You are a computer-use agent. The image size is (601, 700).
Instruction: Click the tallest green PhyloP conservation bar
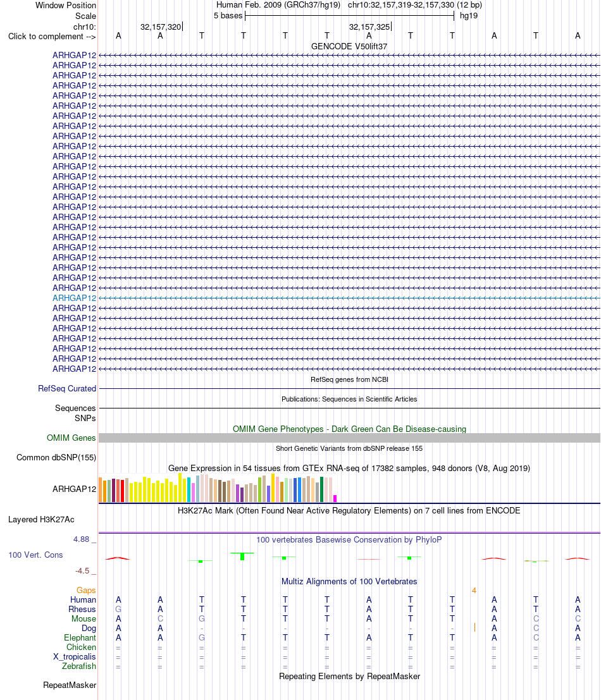242,556
